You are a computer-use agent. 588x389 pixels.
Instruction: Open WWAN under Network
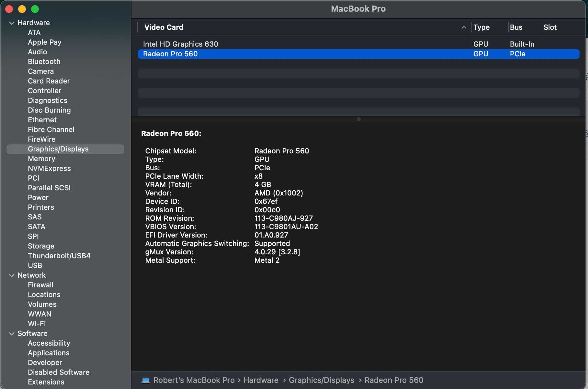40,314
